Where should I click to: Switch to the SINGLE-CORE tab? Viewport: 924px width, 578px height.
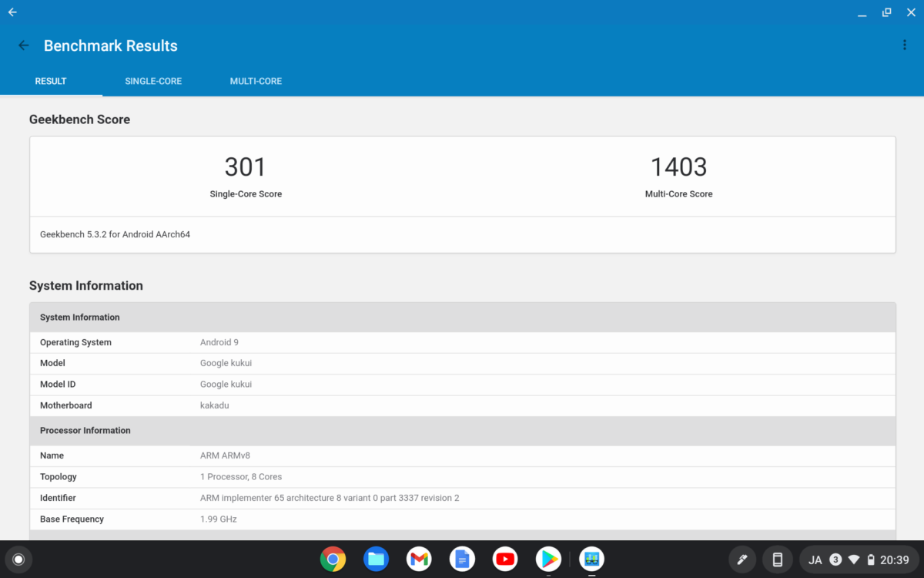(x=153, y=81)
